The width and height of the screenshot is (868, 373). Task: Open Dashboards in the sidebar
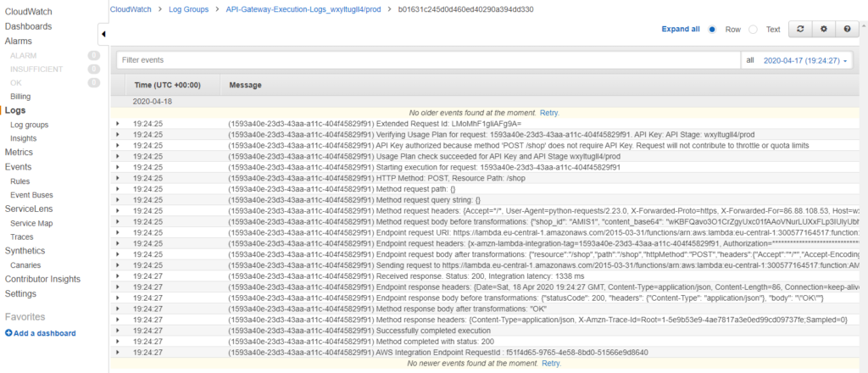(28, 26)
